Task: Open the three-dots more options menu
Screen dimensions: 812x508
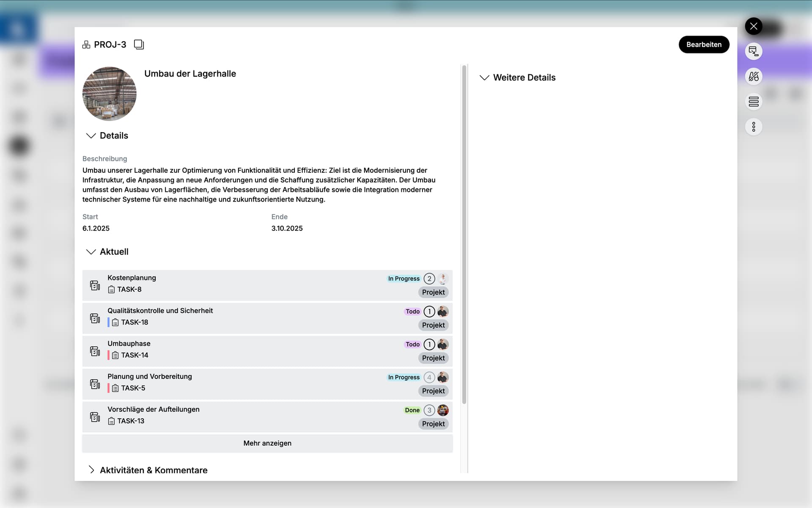Action: point(753,127)
